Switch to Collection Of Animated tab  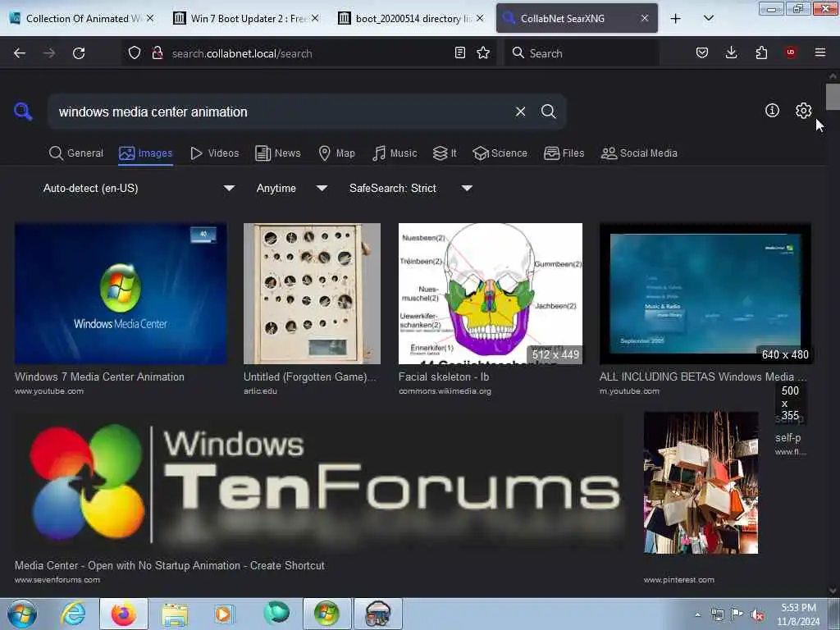click(81, 18)
